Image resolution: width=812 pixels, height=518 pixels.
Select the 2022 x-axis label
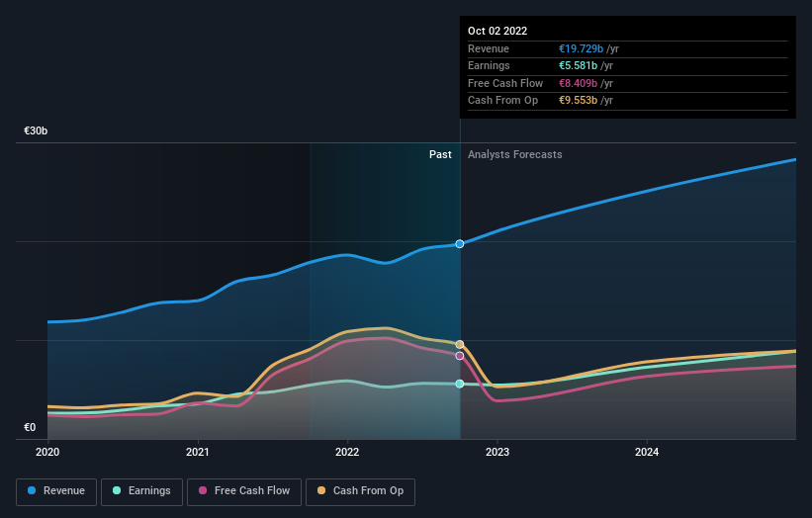tap(347, 452)
